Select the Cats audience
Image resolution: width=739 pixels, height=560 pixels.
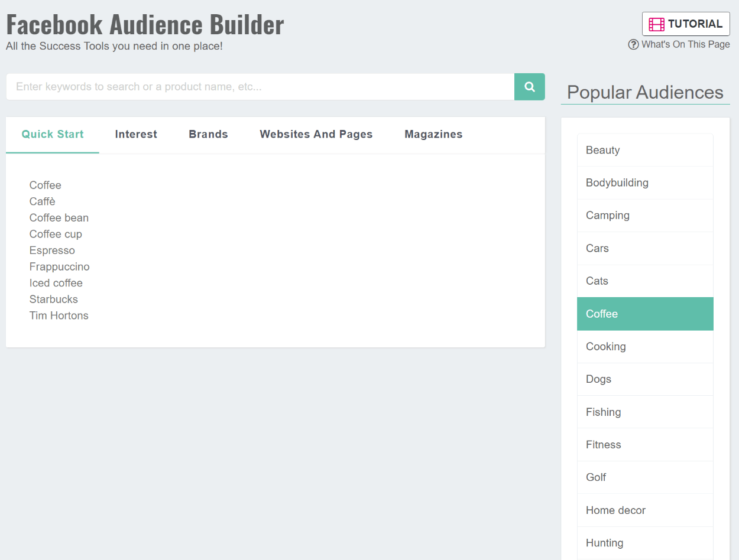(645, 281)
